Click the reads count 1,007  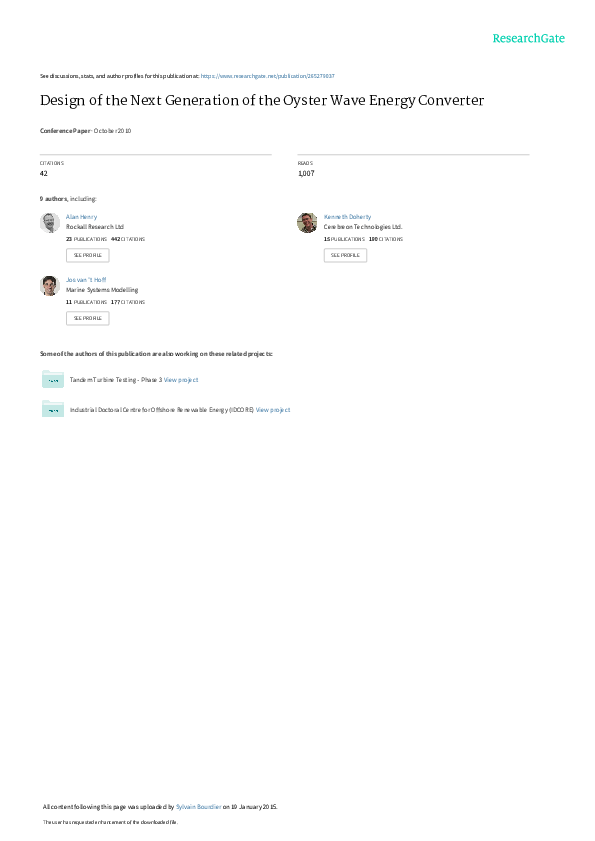pos(306,173)
